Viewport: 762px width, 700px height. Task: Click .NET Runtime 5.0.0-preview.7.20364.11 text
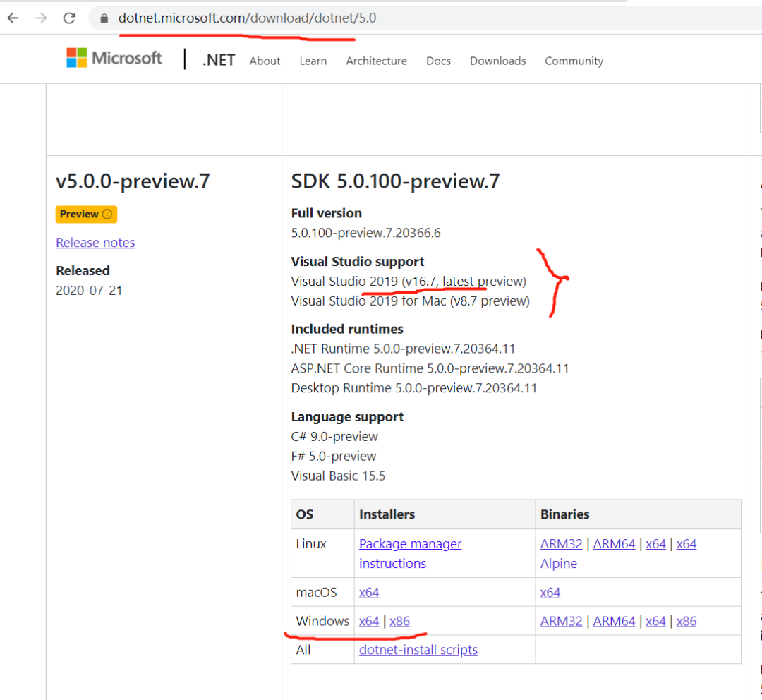pos(403,349)
